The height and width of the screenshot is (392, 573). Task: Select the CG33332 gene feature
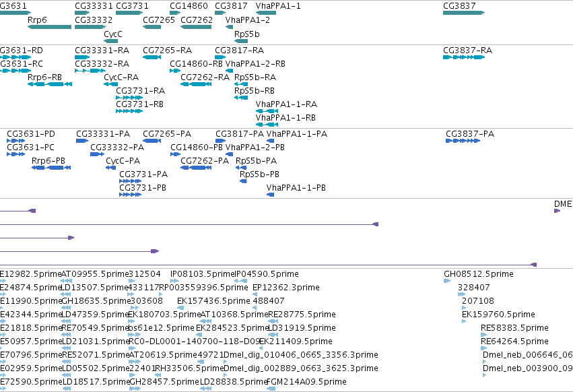pyautogui.click(x=90, y=27)
